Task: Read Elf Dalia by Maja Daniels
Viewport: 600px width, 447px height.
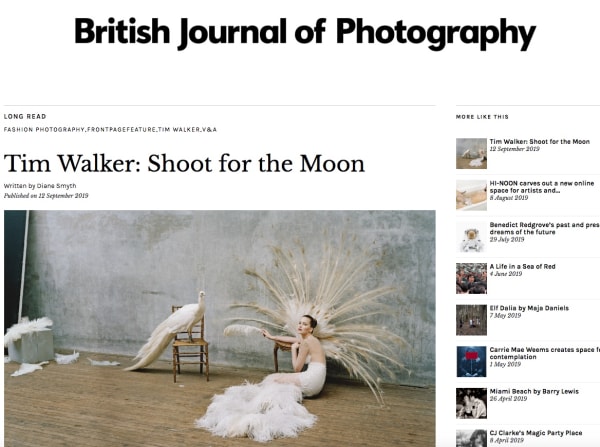Action: pos(529,308)
